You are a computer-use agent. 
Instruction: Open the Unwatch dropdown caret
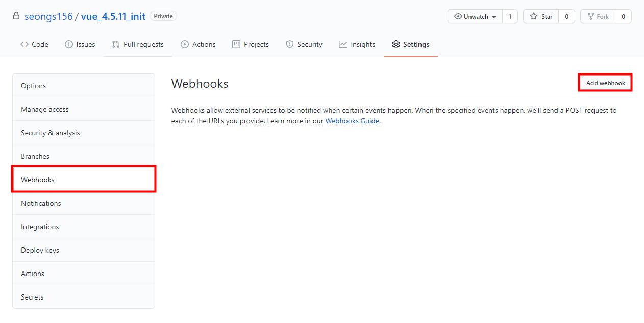pyautogui.click(x=494, y=17)
